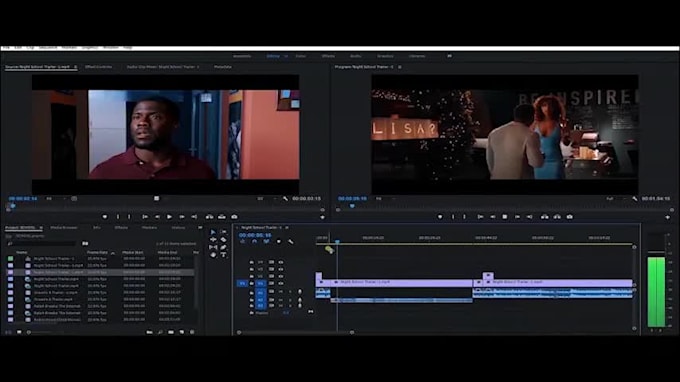Open the Sequence menu in the menu bar
The width and height of the screenshot is (680, 382).
coord(48,47)
